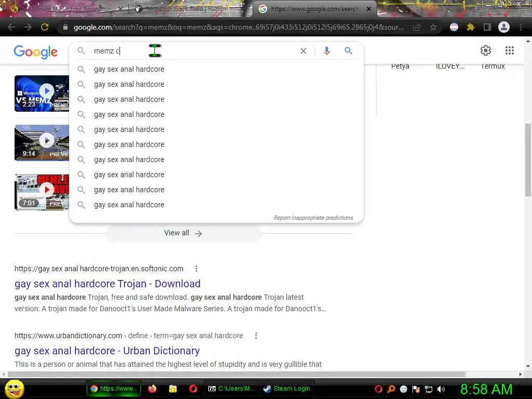Click the flag with red X tray icon
The height and width of the screenshot is (399, 532).
416,389
